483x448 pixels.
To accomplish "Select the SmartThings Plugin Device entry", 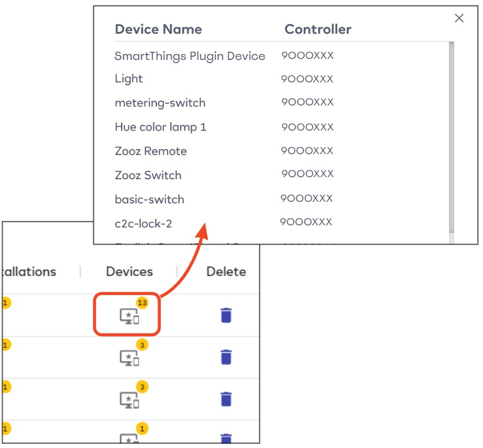I will pos(190,56).
